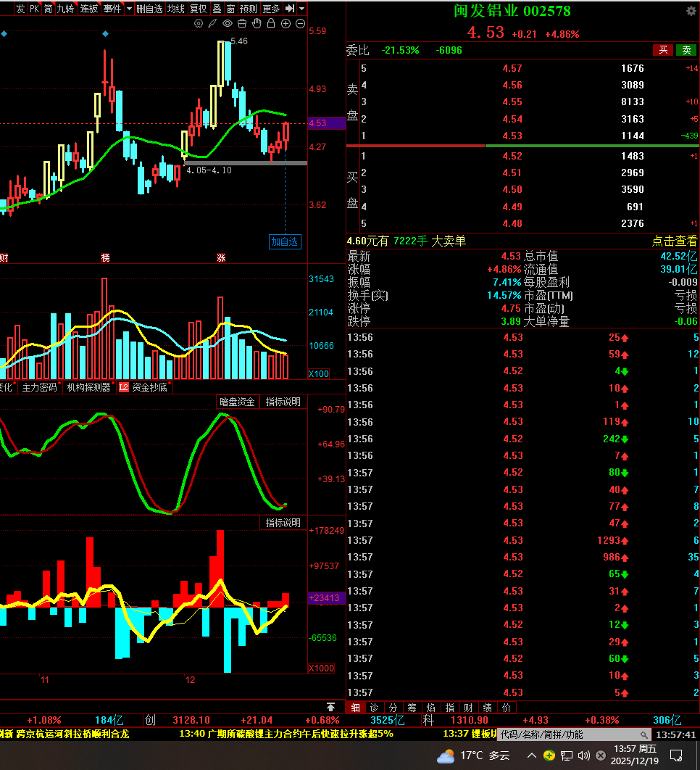The height and width of the screenshot is (770, 700).
Task: Click 加自选 add to watchlist
Action: pos(285,241)
